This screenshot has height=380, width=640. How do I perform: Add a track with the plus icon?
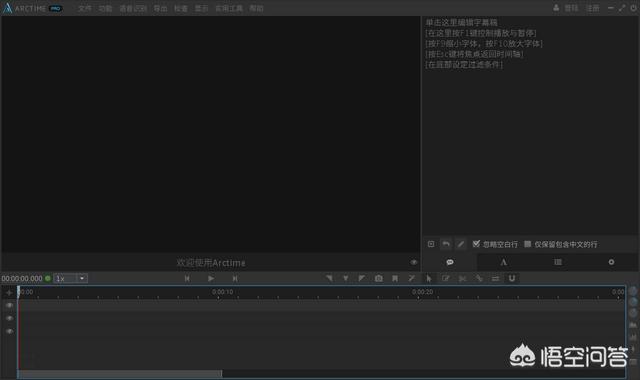9,292
